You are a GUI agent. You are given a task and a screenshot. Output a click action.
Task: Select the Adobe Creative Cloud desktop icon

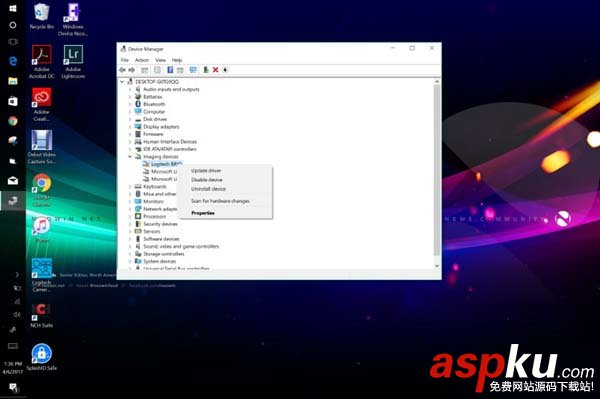[42, 105]
